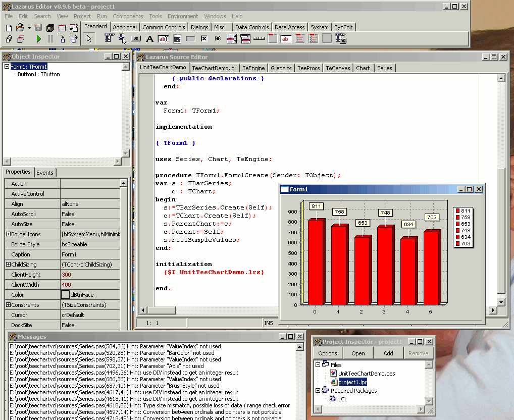514x420 pixels.
Task: Click the Options button in Project Inspector
Action: (328, 353)
